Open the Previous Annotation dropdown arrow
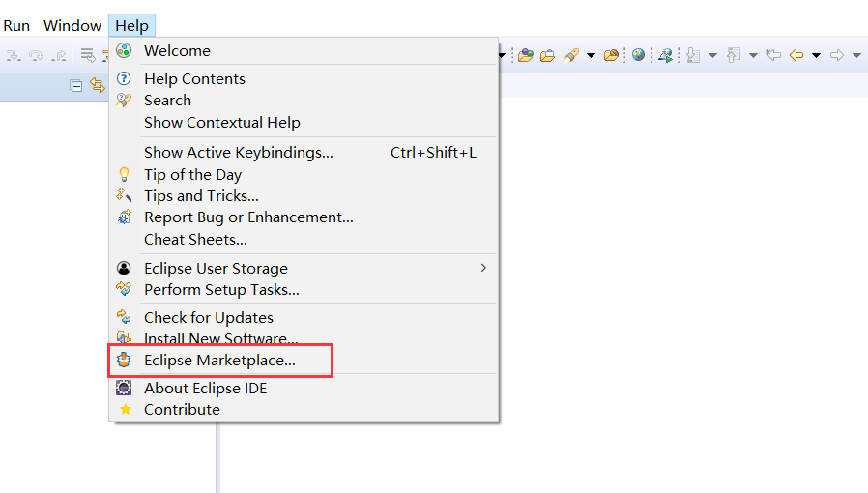868x493 pixels. [753, 55]
